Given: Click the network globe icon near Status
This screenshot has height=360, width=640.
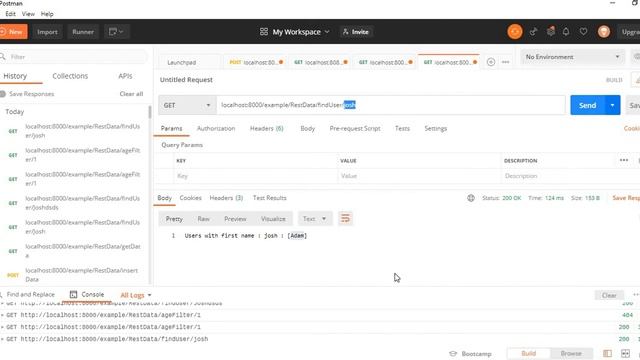Looking at the screenshot, I should pos(471,198).
